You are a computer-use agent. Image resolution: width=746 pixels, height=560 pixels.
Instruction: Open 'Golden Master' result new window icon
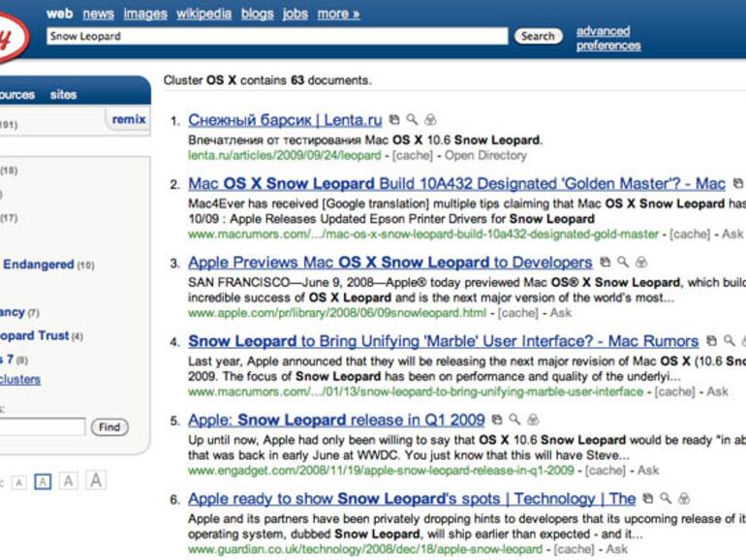click(737, 183)
